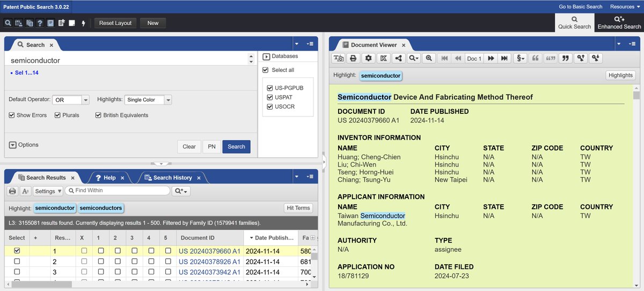This screenshot has width=644, height=291.
Task: Print the document from the Document Viewer
Action: tap(353, 58)
